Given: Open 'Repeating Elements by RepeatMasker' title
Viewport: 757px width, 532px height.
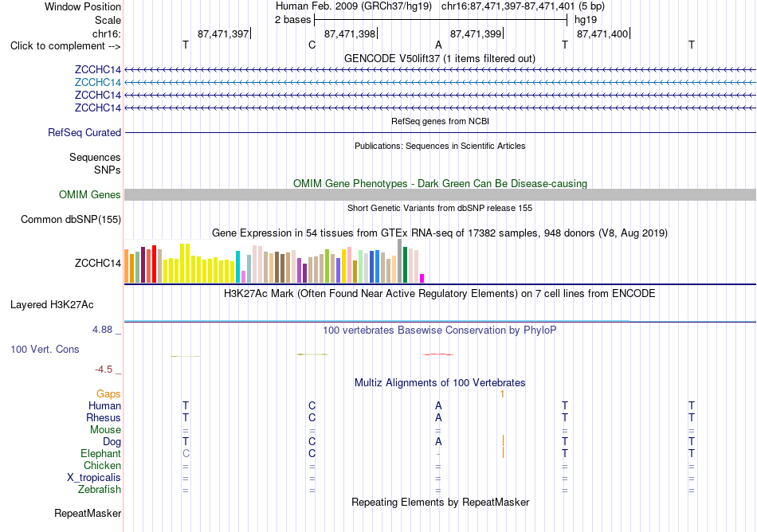Looking at the screenshot, I should point(440,502).
